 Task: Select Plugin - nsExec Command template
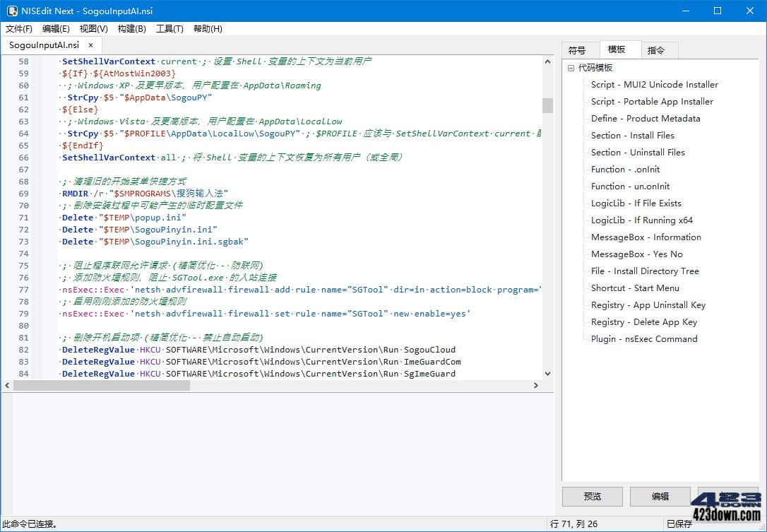point(644,339)
